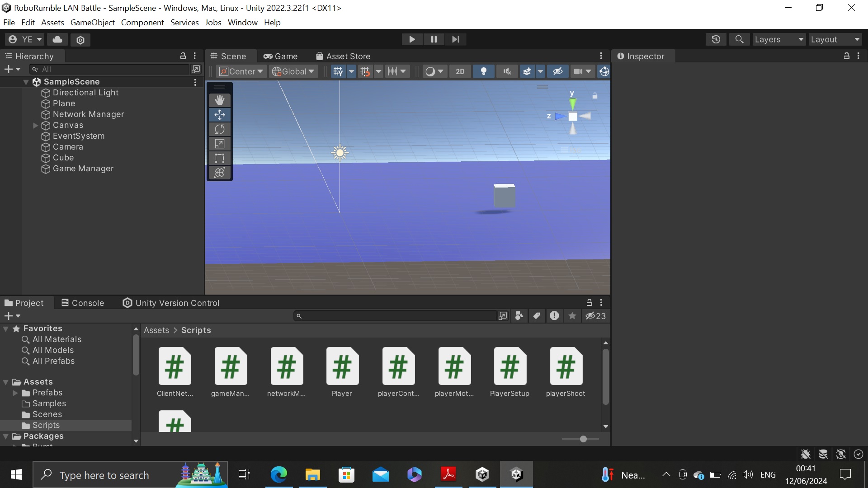The width and height of the screenshot is (868, 488).
Task: Click Assets in the breadcrumb path
Action: 156,330
